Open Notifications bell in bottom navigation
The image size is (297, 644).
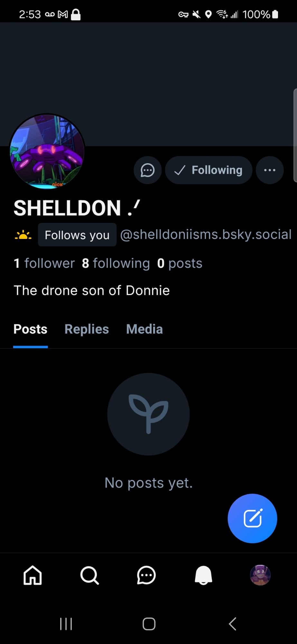203,575
